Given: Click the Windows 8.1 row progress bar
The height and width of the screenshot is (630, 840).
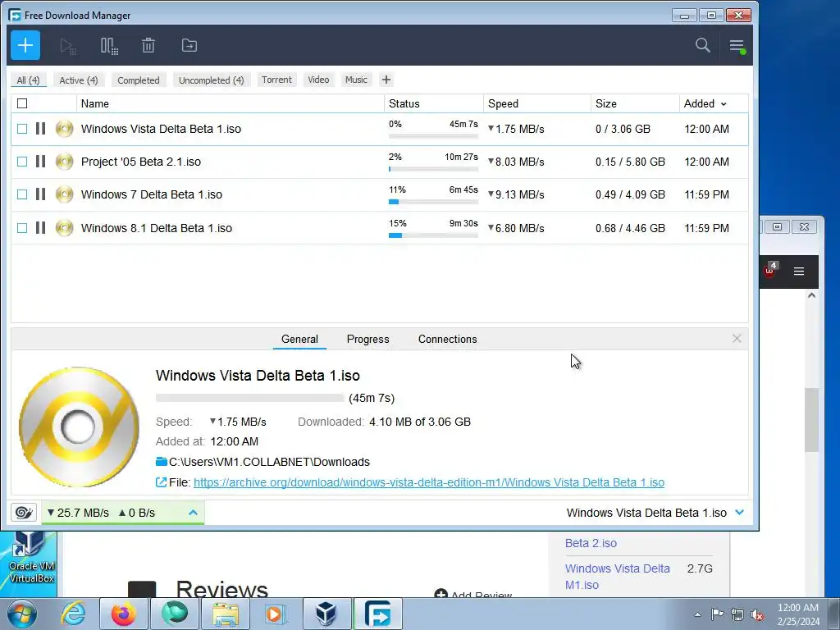Looking at the screenshot, I should coord(433,235).
